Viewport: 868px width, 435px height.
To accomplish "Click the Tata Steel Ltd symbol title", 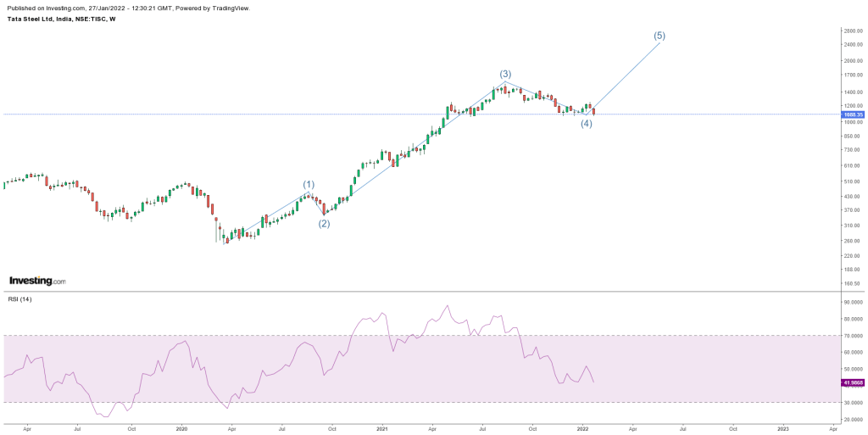I will tap(61, 19).
